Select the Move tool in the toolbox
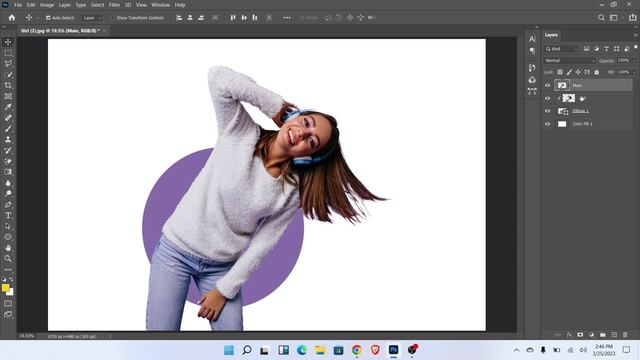The width and height of the screenshot is (640, 360). (x=8, y=42)
